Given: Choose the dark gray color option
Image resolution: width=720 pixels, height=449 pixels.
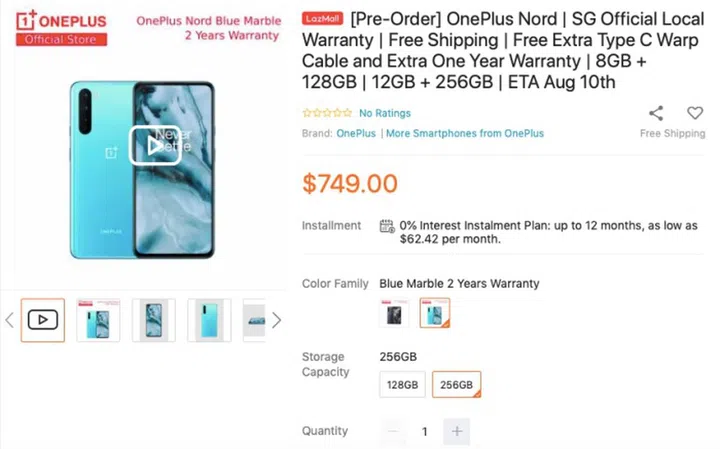Looking at the screenshot, I should [394, 314].
